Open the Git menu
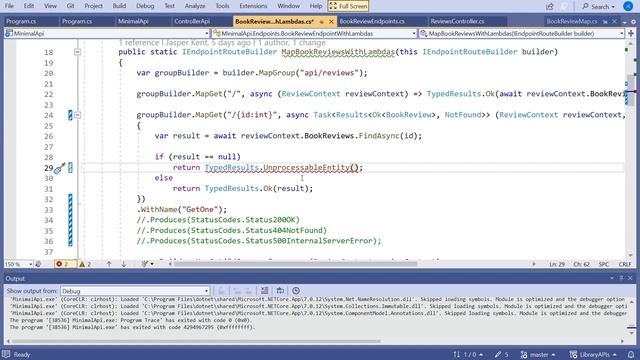This screenshot has width=640, height=360. (x=70, y=6)
